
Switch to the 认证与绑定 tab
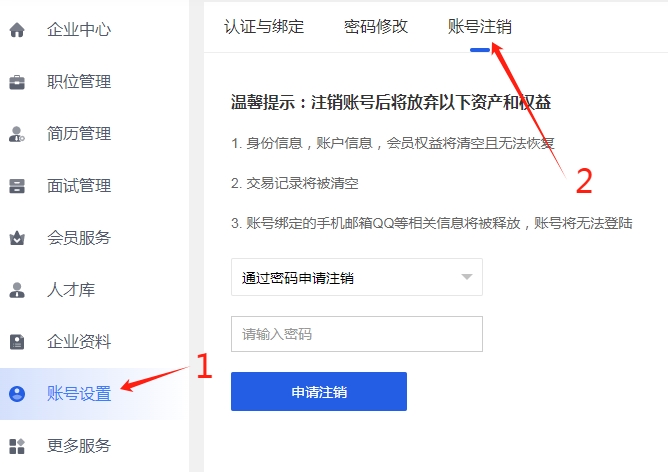264,27
